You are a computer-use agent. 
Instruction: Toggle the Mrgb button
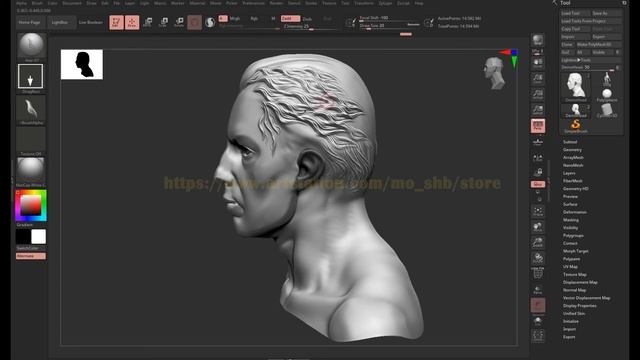[235, 18]
